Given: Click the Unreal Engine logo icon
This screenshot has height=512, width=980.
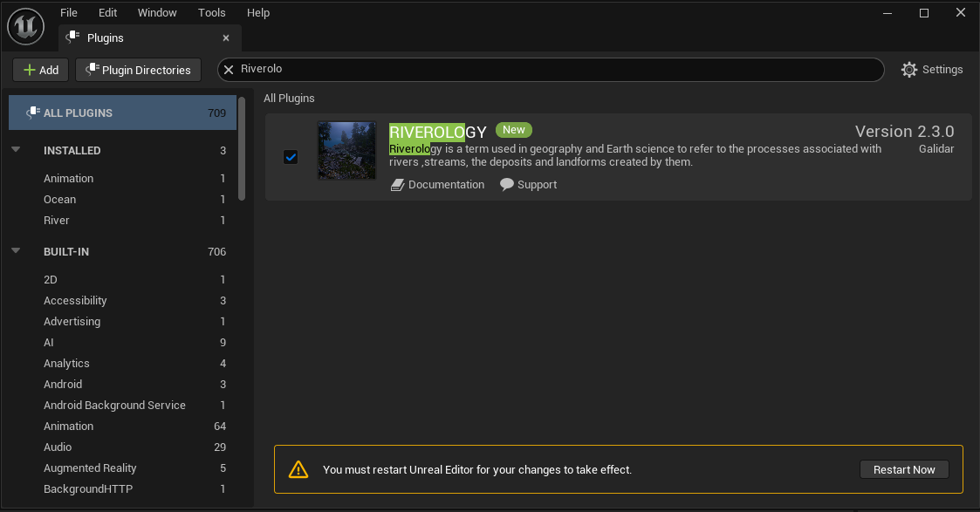Looking at the screenshot, I should 25,26.
